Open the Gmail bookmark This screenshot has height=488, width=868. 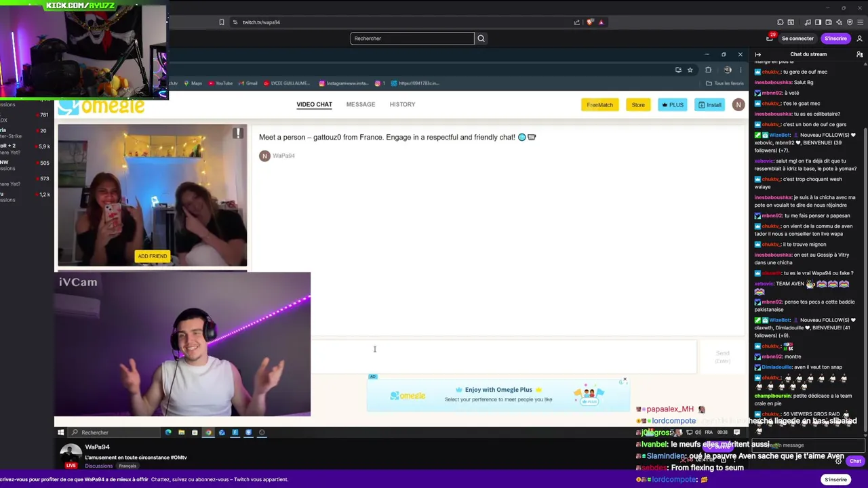click(248, 83)
